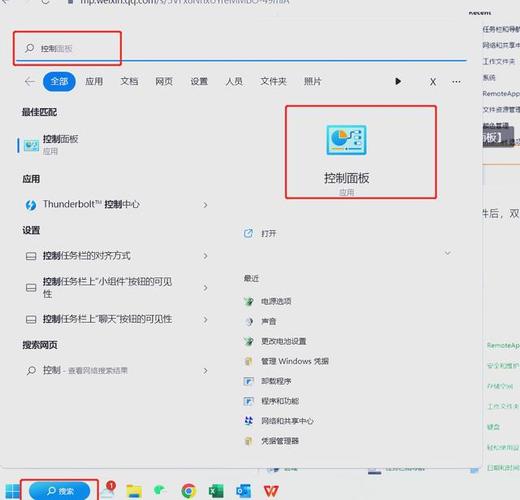Open Outlook from the taskbar

[243, 491]
